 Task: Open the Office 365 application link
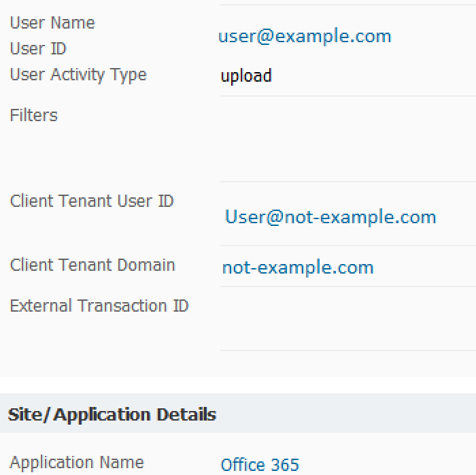click(260, 465)
